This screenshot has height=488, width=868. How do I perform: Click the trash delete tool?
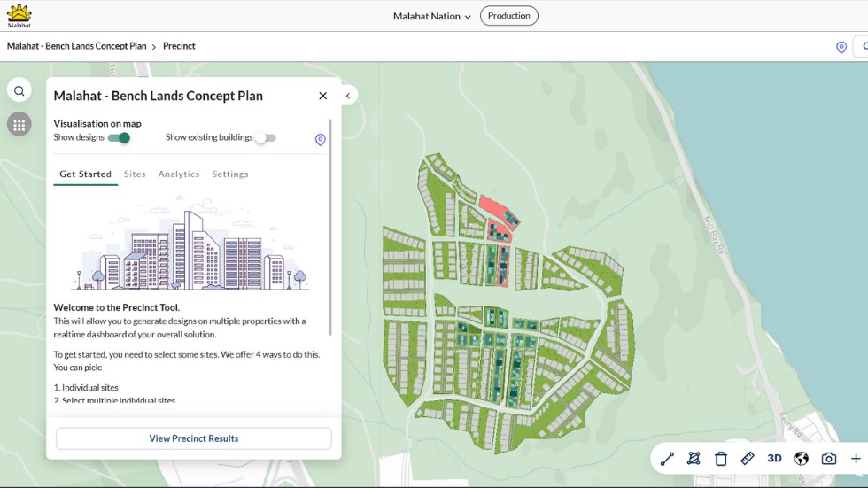click(721, 459)
